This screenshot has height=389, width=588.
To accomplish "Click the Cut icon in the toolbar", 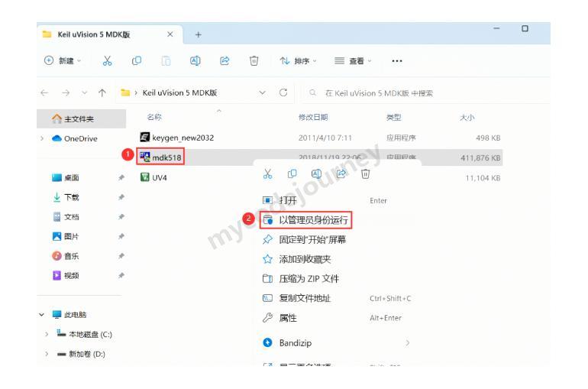I will [107, 60].
